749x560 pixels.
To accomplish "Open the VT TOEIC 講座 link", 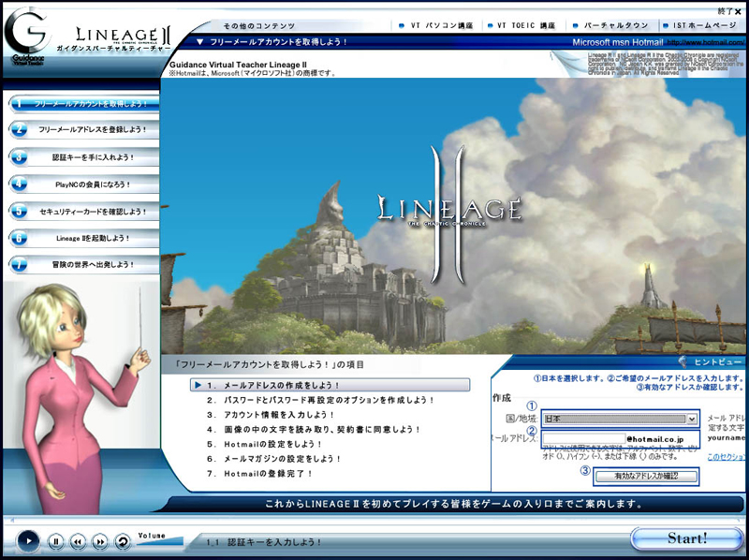I will [x=524, y=25].
